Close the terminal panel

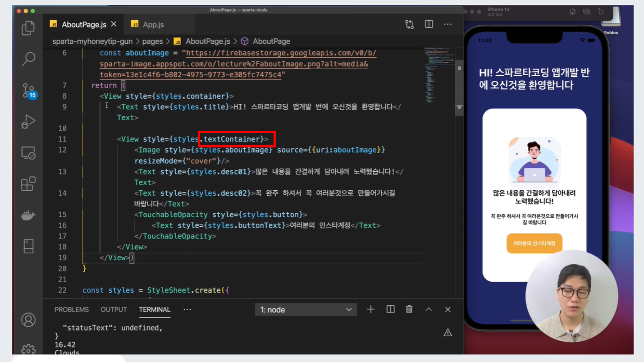448,309
